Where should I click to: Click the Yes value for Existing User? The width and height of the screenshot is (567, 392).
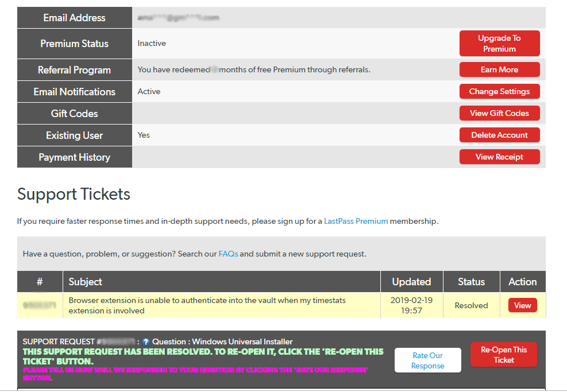tap(144, 135)
